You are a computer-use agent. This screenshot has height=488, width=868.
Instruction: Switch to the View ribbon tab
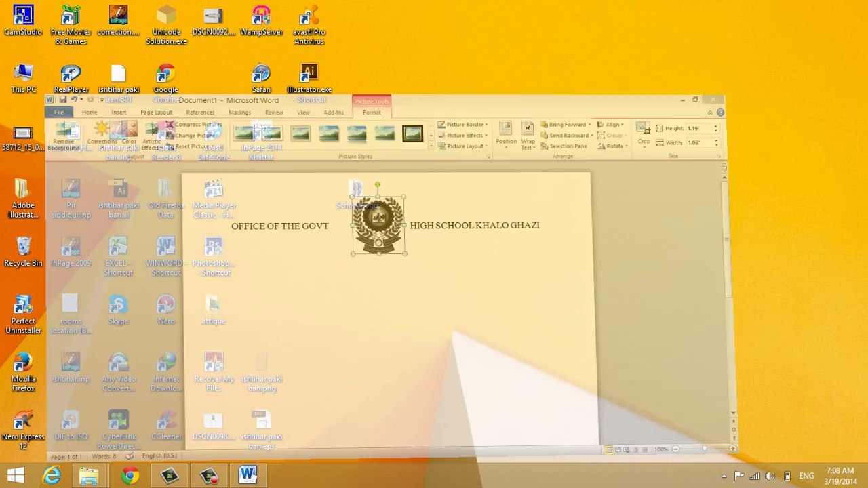point(303,113)
